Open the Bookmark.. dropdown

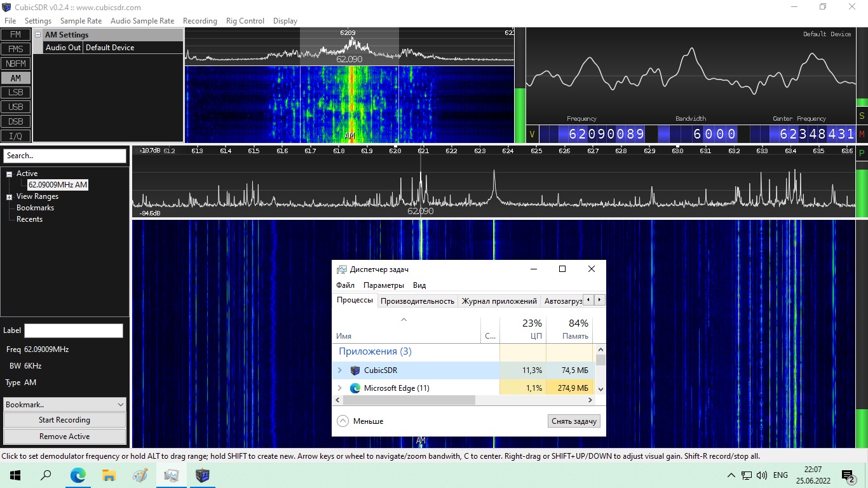tap(65, 405)
